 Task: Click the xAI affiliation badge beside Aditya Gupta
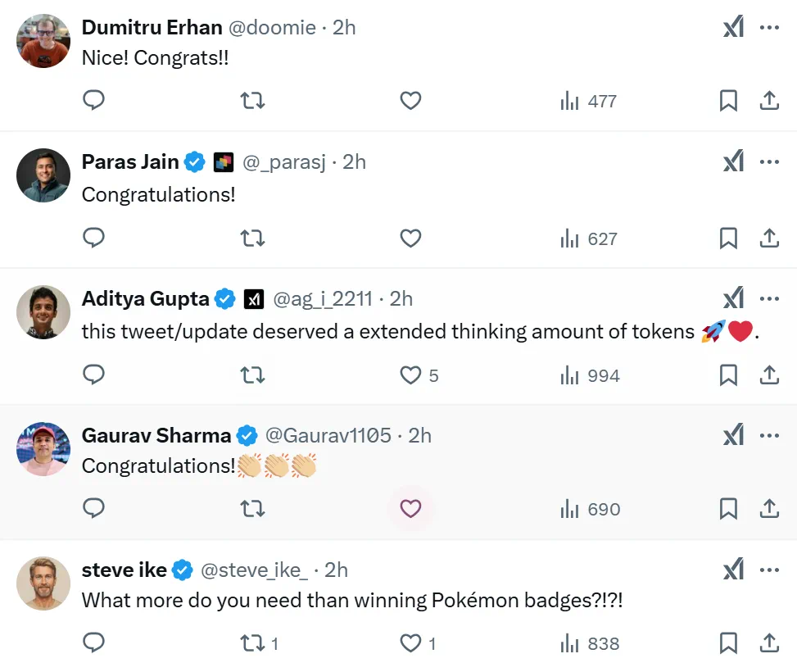point(253,299)
